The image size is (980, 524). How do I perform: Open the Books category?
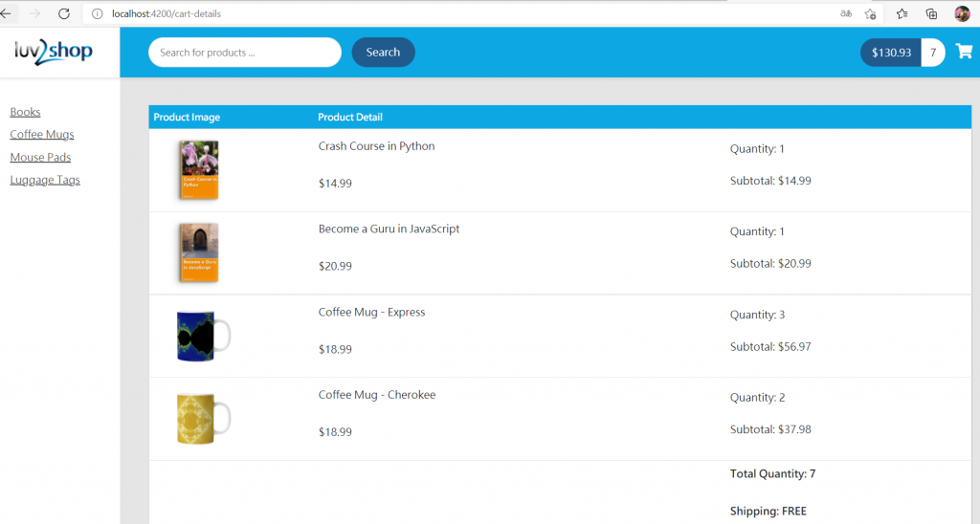(x=25, y=112)
